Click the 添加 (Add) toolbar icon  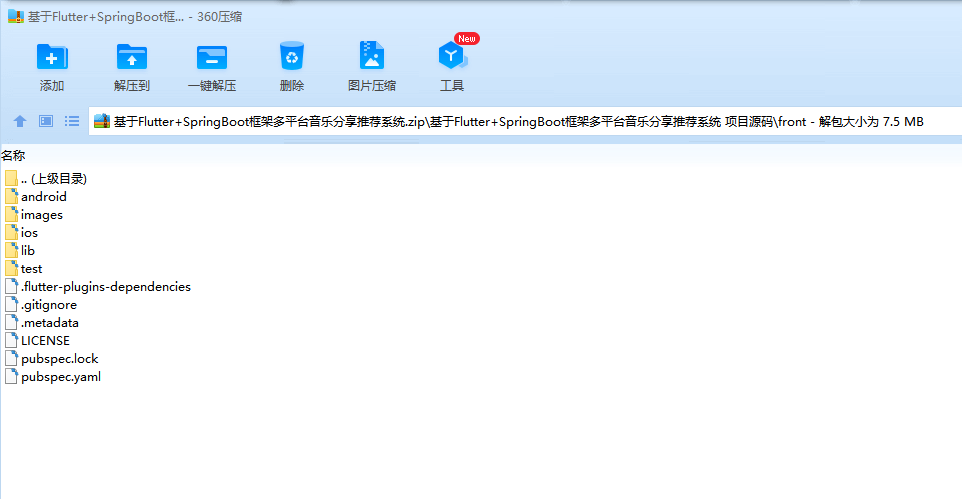coord(52,57)
